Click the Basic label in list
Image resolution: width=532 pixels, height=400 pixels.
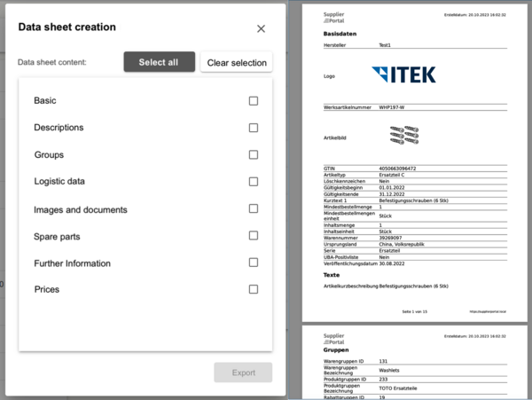click(45, 100)
